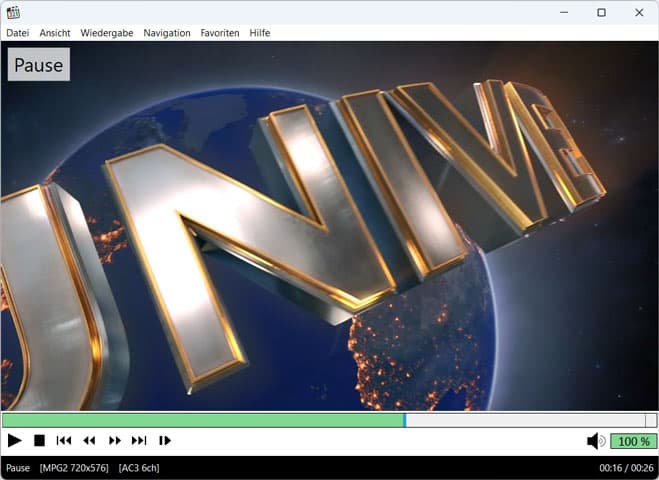This screenshot has width=659, height=480.
Task: Open the Hilfe menu
Action: coord(260,33)
